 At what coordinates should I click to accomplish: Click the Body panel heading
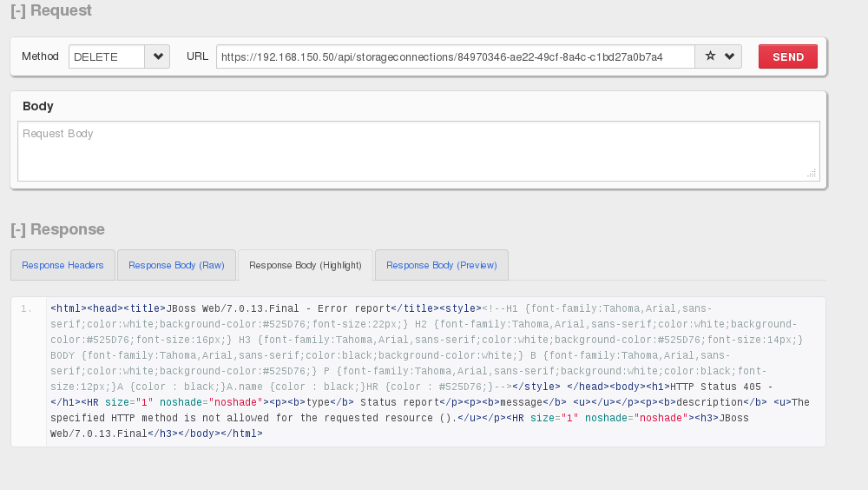point(38,106)
